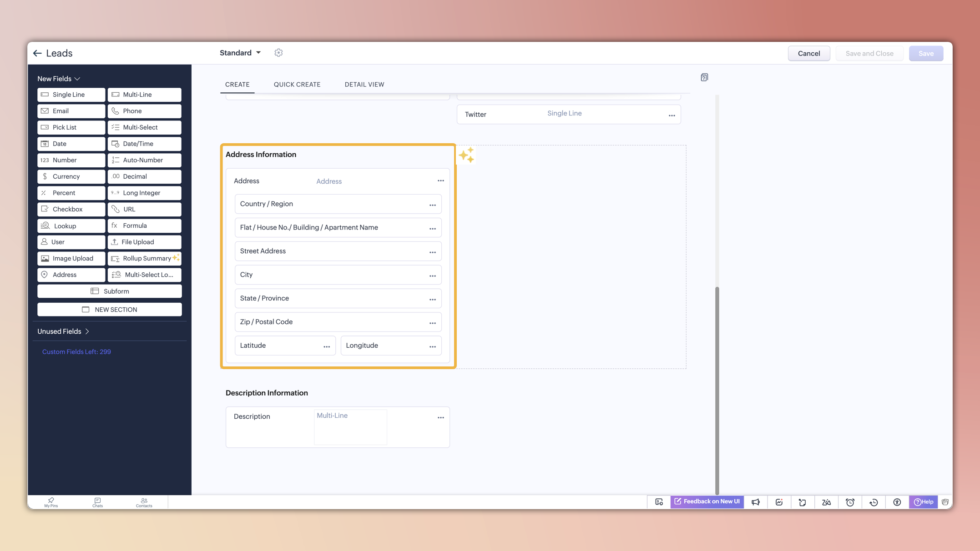The height and width of the screenshot is (551, 980).
Task: Switch to the Quick Create tab
Action: click(297, 85)
